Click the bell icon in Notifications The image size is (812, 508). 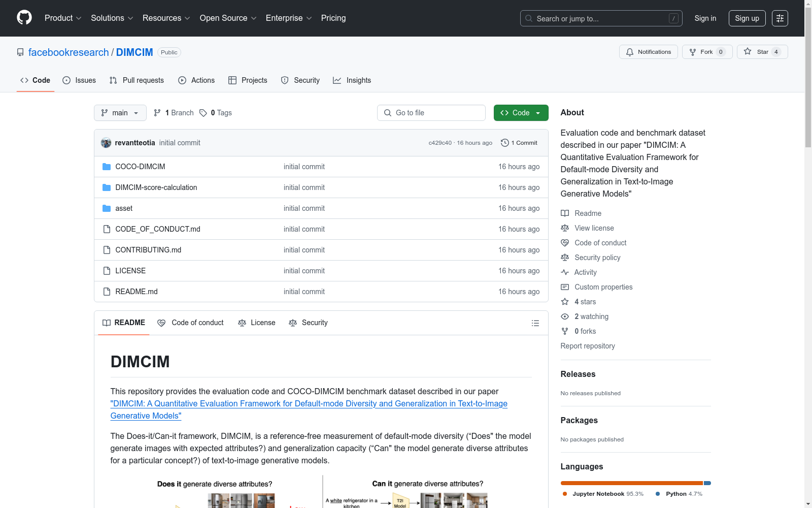point(630,52)
